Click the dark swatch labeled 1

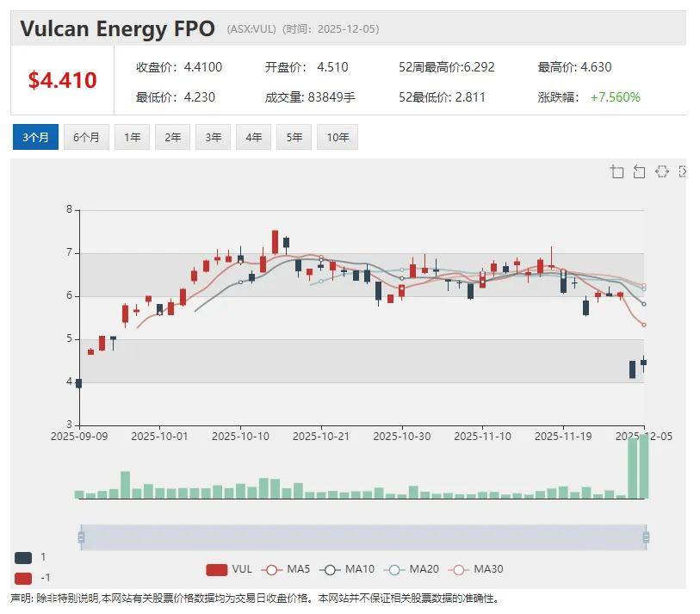tap(23, 557)
